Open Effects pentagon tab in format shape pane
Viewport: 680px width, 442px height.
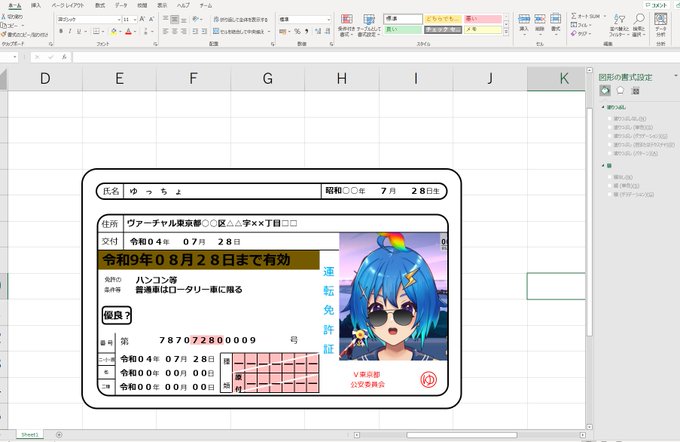coord(621,90)
